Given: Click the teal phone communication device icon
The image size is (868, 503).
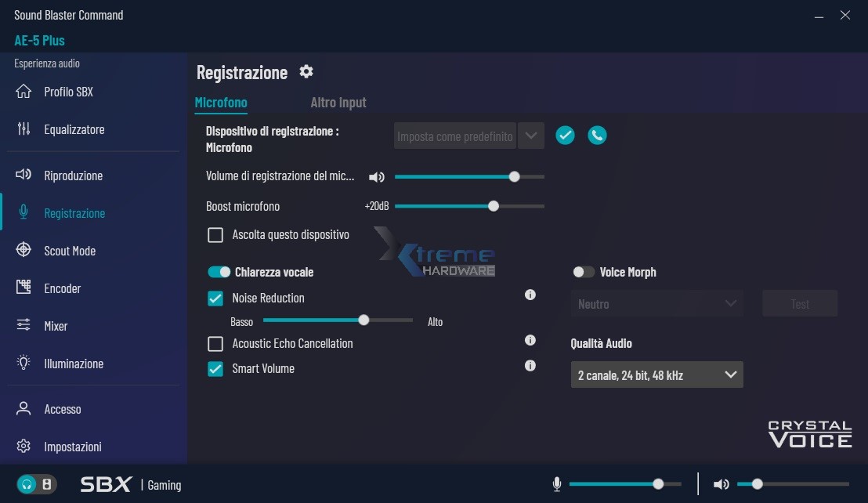Looking at the screenshot, I should tap(597, 136).
